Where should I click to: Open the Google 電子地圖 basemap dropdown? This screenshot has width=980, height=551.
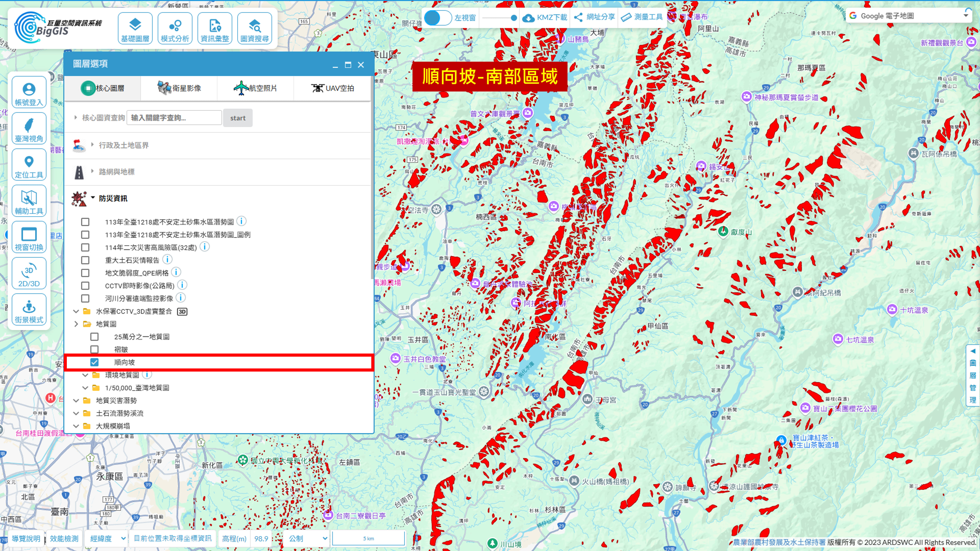tap(909, 16)
